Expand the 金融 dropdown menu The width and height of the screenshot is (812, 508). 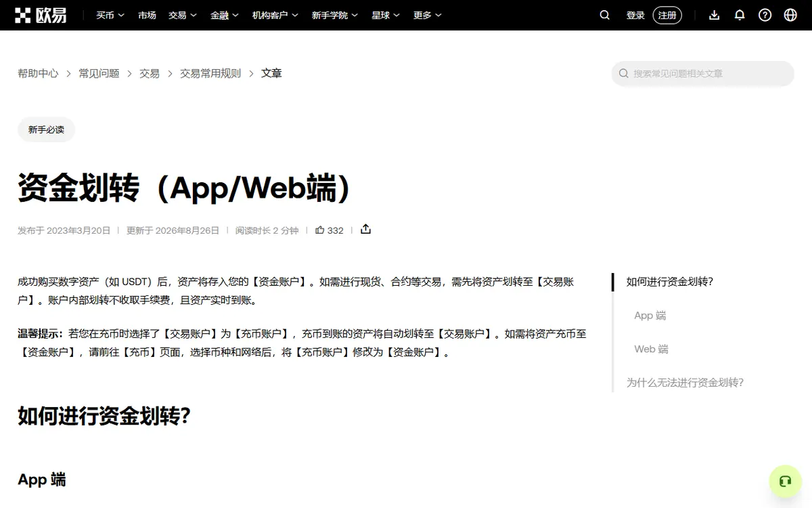225,15
